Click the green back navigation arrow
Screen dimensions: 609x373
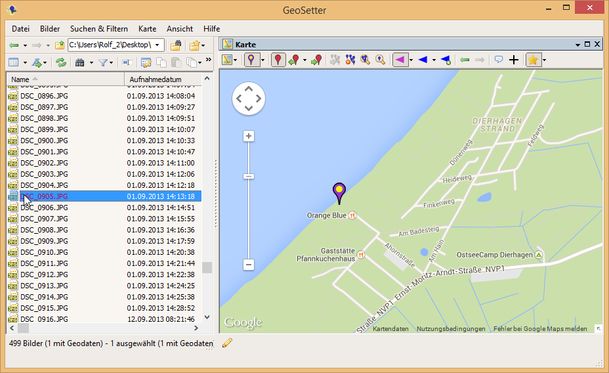[x=14, y=45]
